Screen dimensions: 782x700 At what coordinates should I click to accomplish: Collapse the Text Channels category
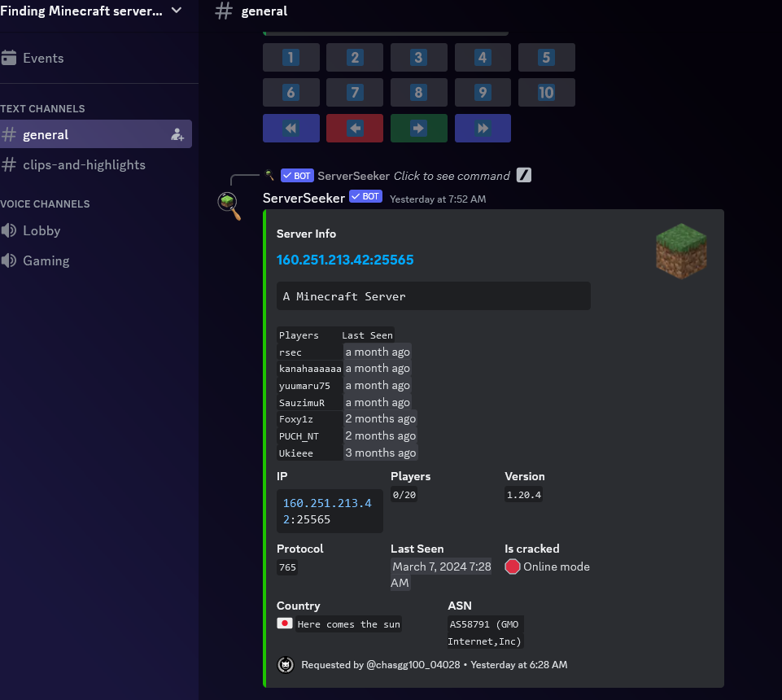tap(42, 108)
